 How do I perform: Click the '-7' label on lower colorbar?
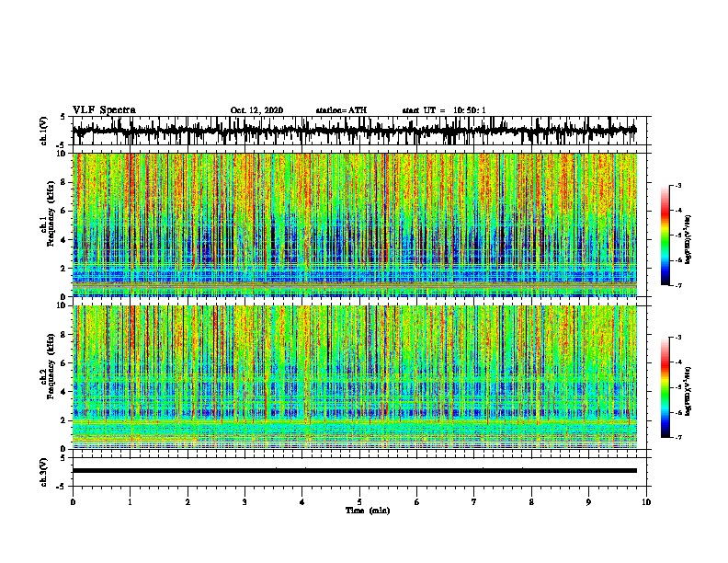click(678, 437)
